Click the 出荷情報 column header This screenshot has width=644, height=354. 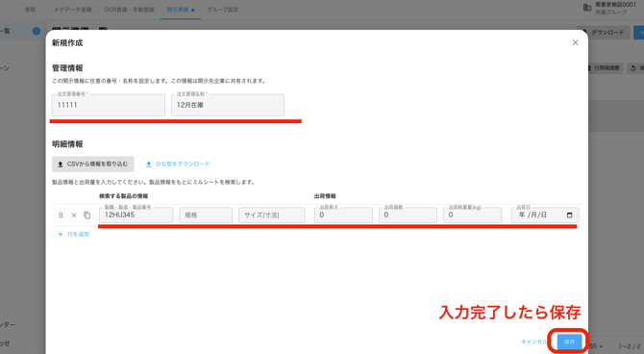(x=325, y=196)
